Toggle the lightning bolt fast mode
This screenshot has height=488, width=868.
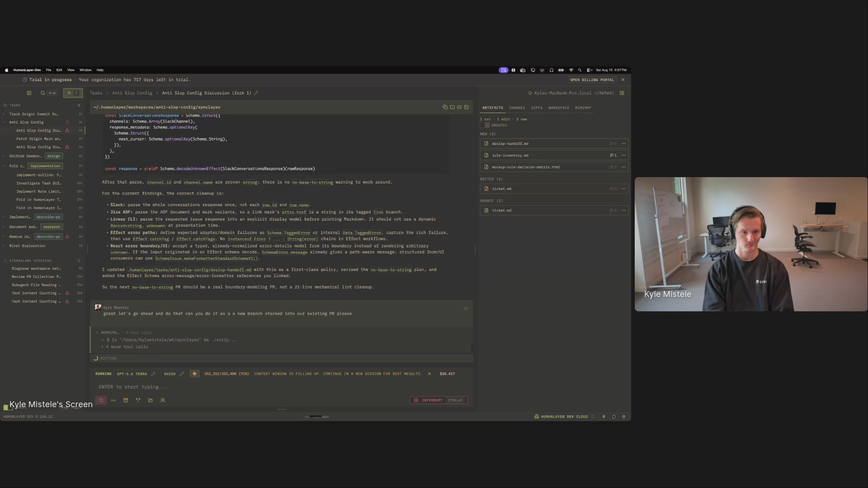tap(194, 374)
